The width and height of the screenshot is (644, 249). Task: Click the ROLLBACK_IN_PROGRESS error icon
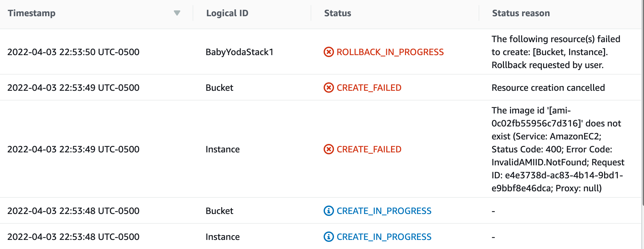coord(328,52)
